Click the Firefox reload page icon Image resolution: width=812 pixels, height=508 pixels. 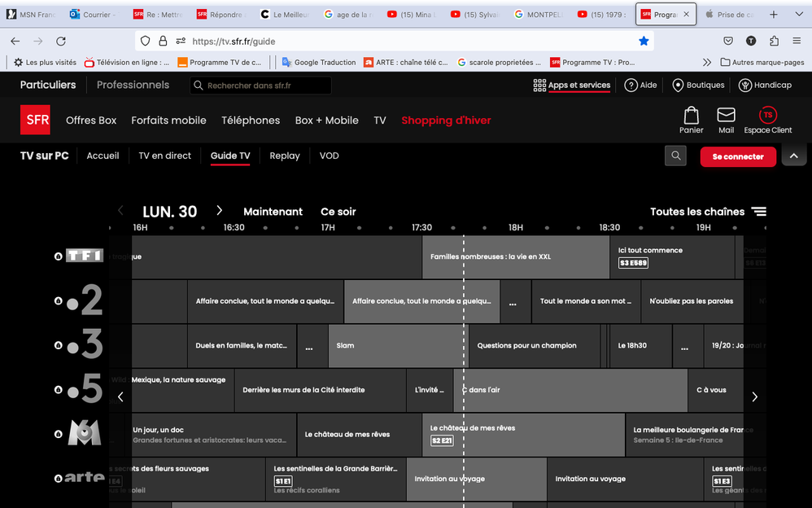[61, 41]
